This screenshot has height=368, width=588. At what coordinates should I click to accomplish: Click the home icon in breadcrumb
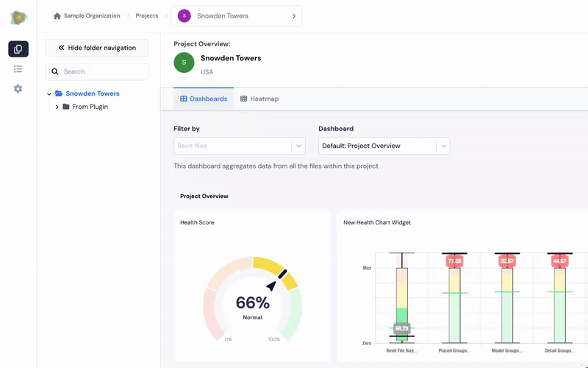(x=57, y=15)
